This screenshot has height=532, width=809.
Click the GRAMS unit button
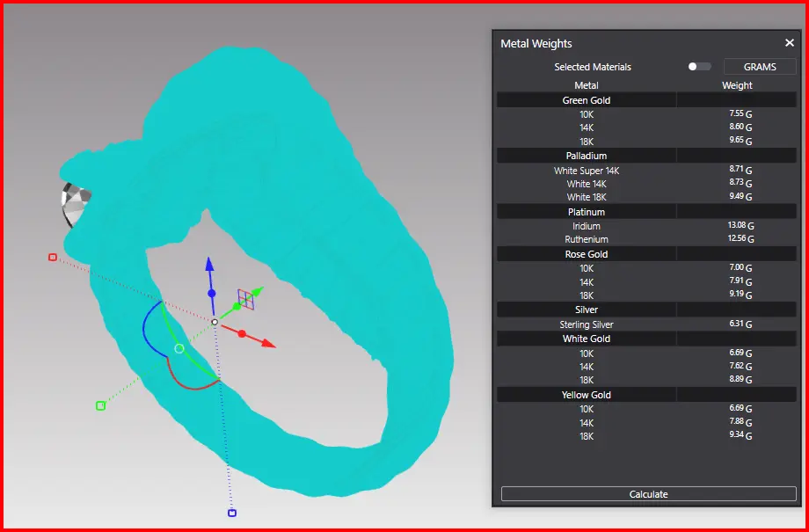pyautogui.click(x=760, y=67)
